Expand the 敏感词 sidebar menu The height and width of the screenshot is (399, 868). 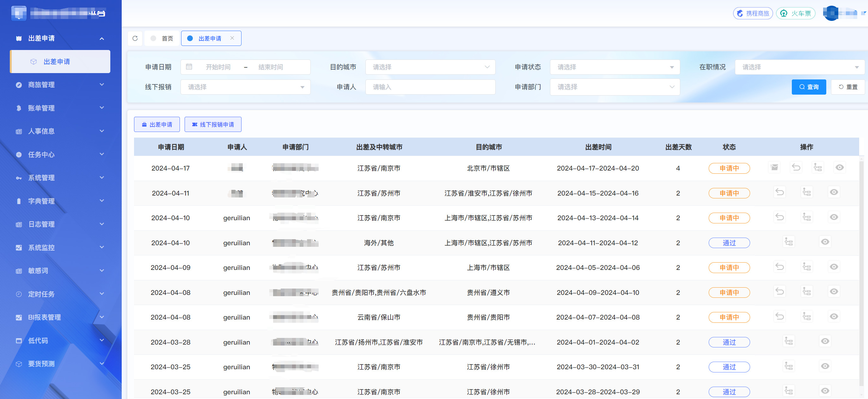[x=61, y=271]
